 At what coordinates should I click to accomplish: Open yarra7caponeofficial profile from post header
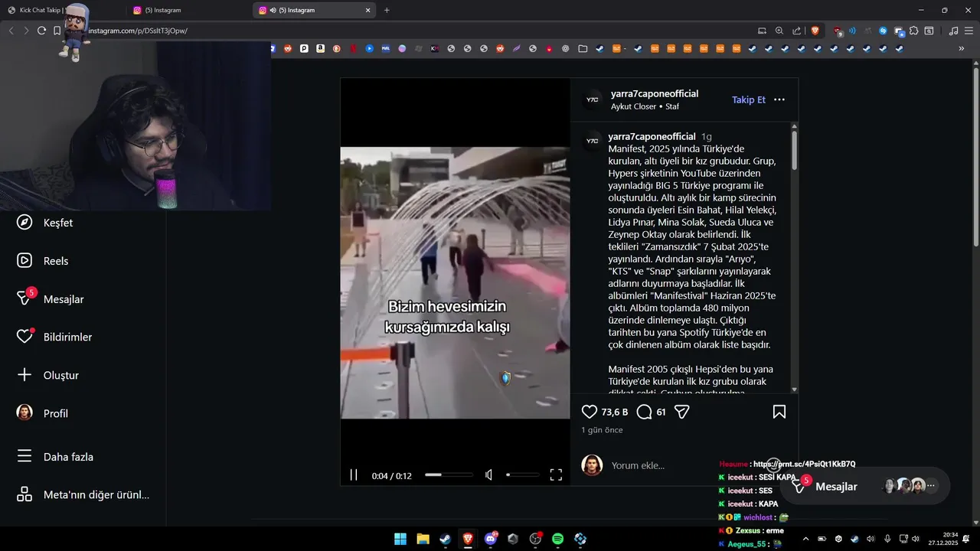(655, 93)
